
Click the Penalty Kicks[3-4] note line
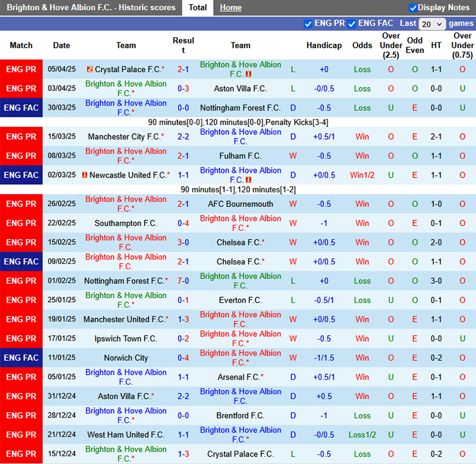click(238, 122)
